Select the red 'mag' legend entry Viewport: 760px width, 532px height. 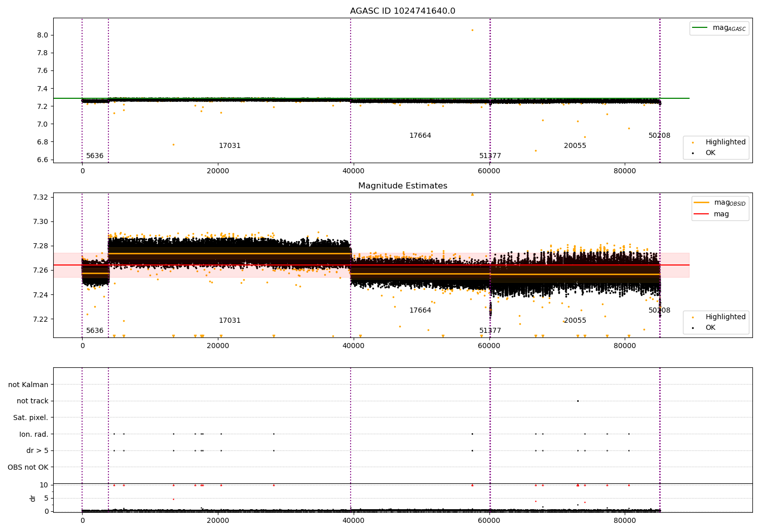click(x=711, y=214)
